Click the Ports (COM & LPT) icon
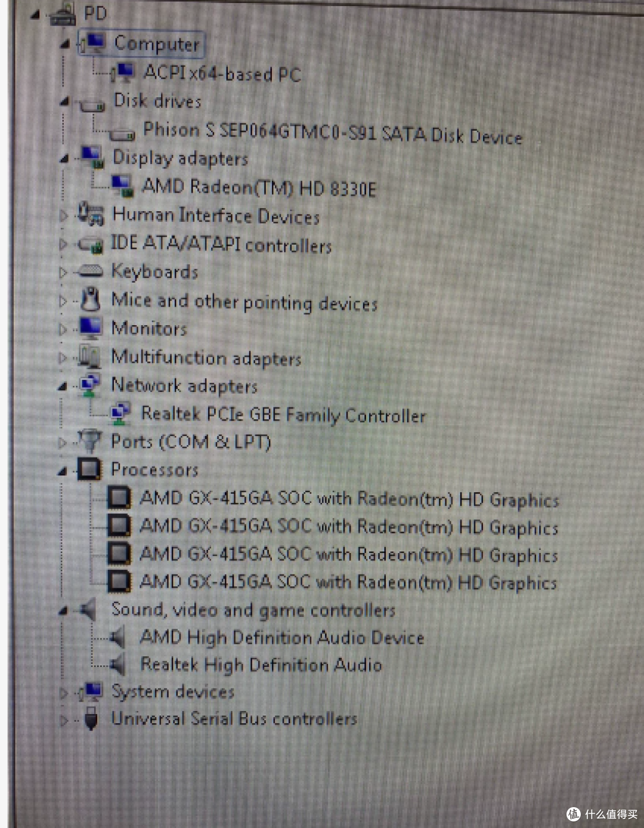The width and height of the screenshot is (644, 828). [89, 441]
